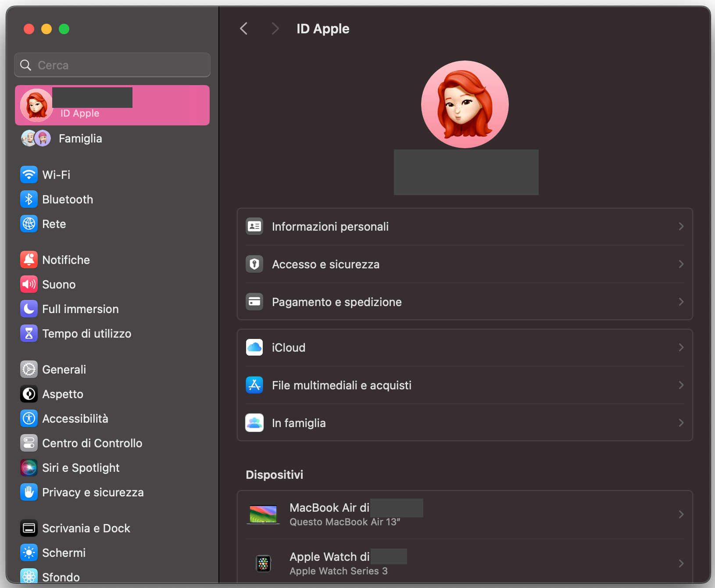This screenshot has width=715, height=588.
Task: Select the Siri e Spotlight icon
Action: click(x=29, y=467)
